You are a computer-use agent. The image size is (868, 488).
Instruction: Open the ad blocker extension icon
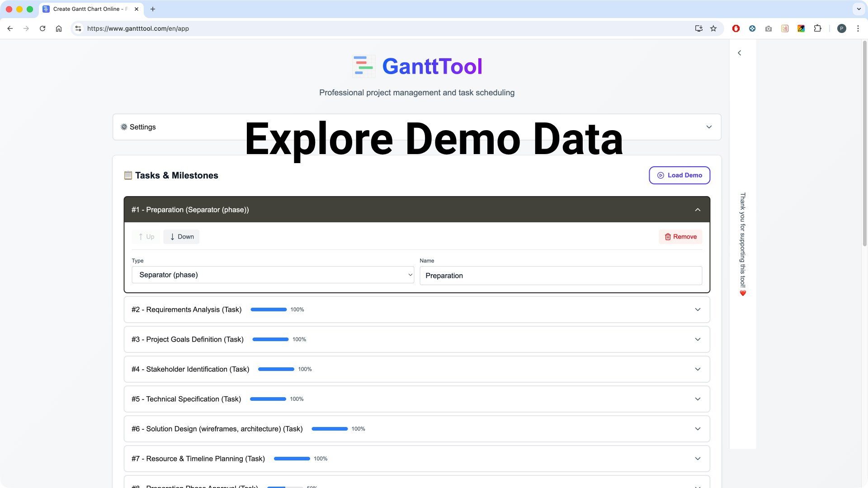point(736,28)
